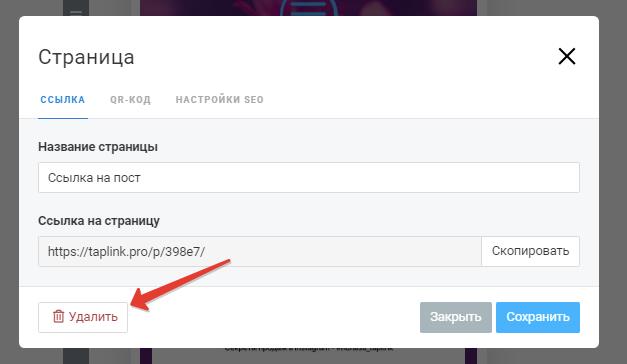Click the dimmed backdrop right of the dialog
This screenshot has width=627, height=364.
point(613,182)
